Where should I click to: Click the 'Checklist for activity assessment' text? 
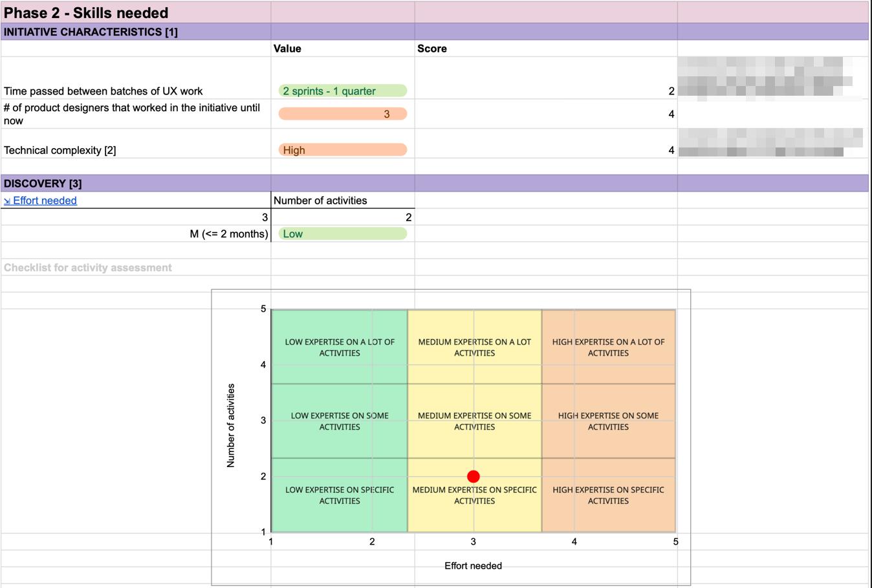coord(88,268)
